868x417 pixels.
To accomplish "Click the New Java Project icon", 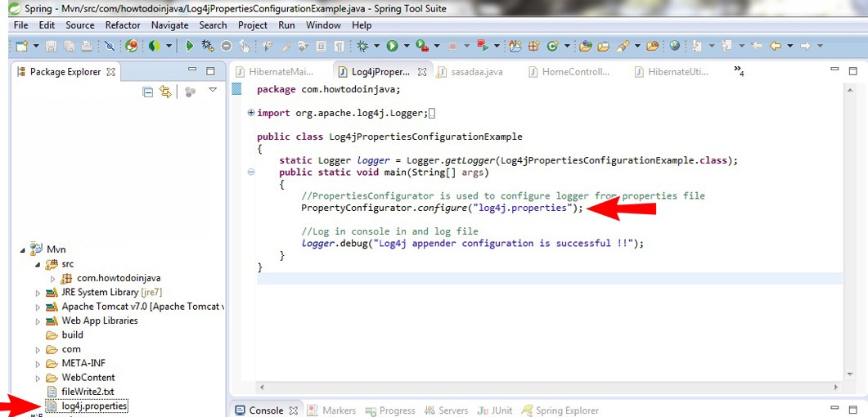I will click(x=515, y=46).
